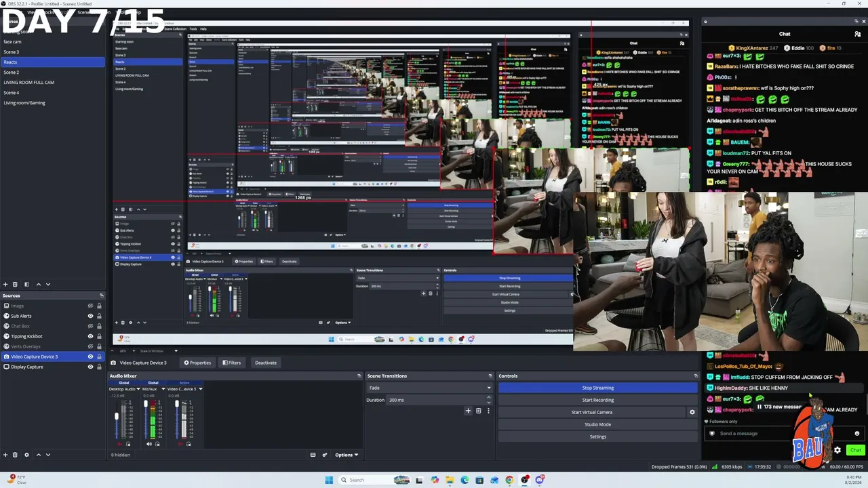Screen dimensions: 868x488
Task: Enter Studio Mode
Action: pyautogui.click(x=597, y=424)
